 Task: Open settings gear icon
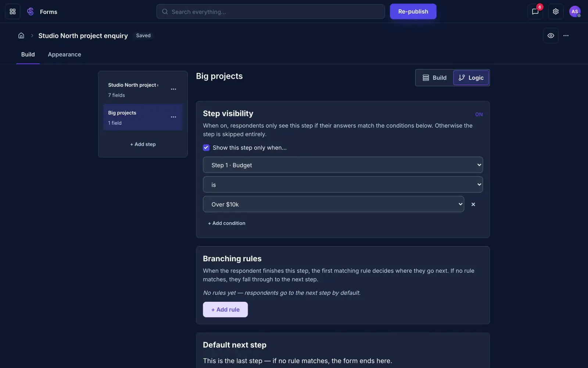pyautogui.click(x=556, y=11)
